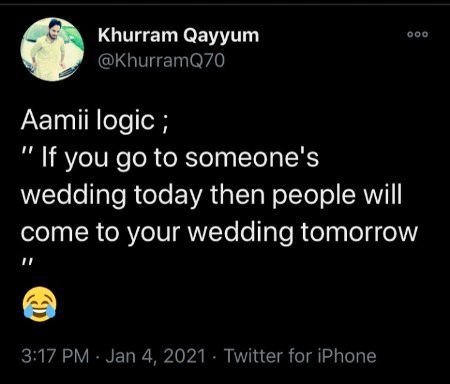Click the word 'today' in the tweet
Screen dimensions: 450x384
coord(168,195)
